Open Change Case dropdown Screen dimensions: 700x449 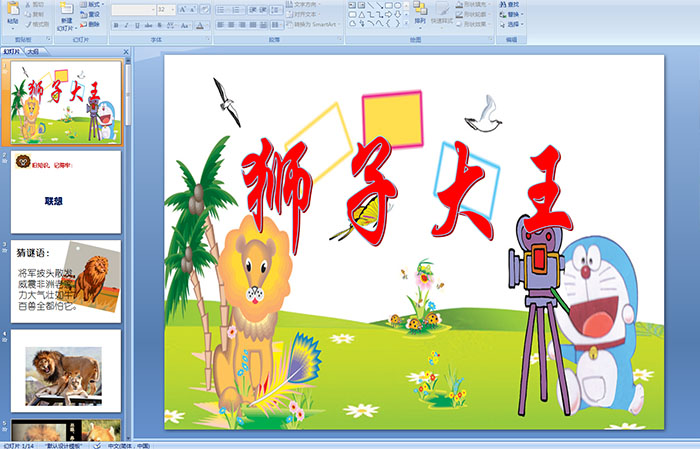tap(185, 25)
